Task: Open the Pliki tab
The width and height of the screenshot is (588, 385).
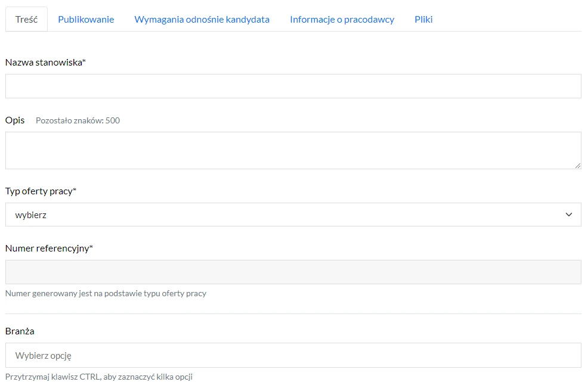Action: pos(423,19)
